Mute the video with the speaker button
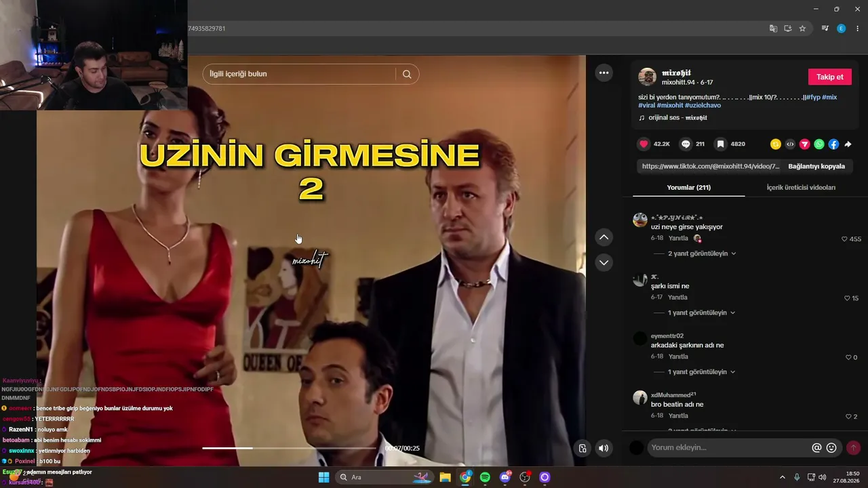Image resolution: width=868 pixels, height=488 pixels. (604, 448)
